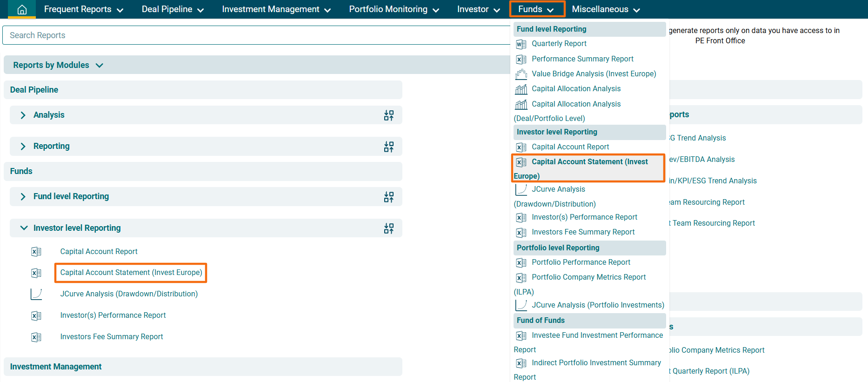Click the Excel icon beside Portfolio Performance Report
The image size is (868, 382).
click(521, 263)
